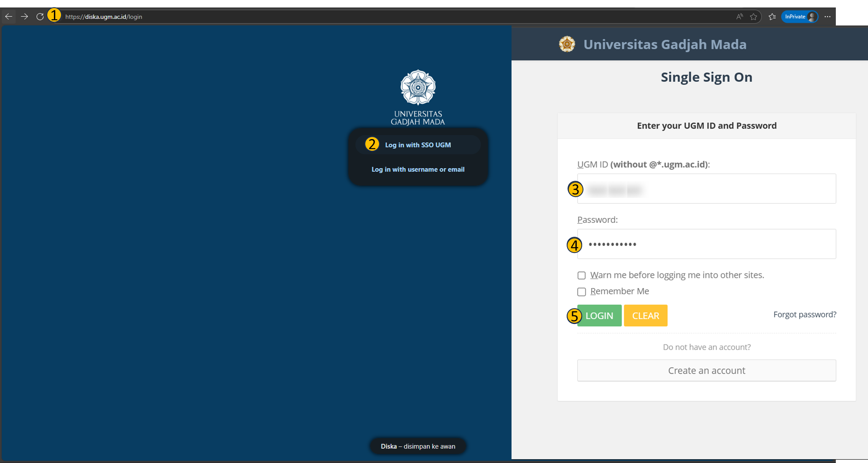Viewport: 868px width, 463px height.
Task: Focus the UGM ID input field
Action: 706,189
